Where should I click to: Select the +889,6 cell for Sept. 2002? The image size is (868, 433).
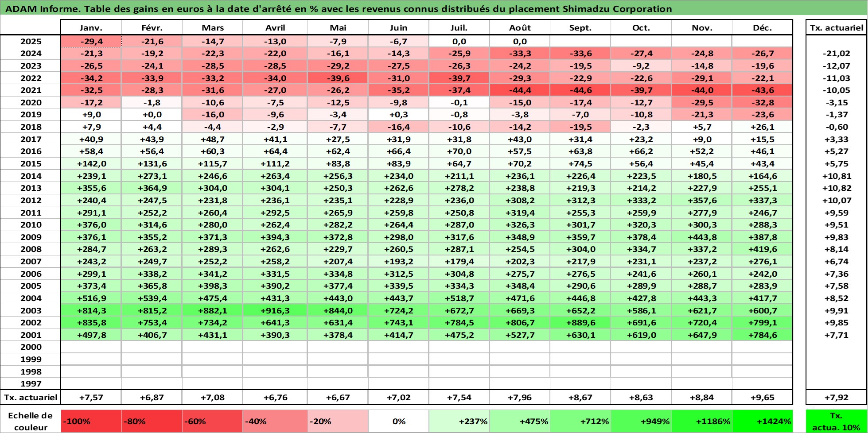pos(580,323)
